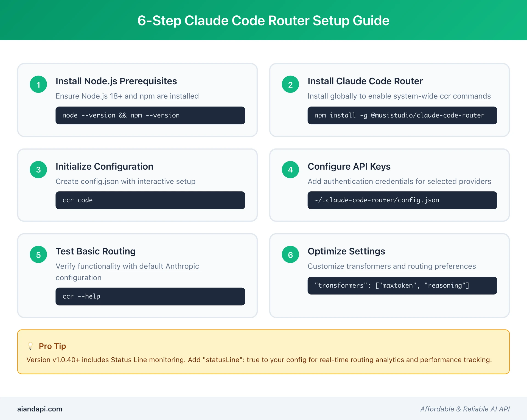Image resolution: width=527 pixels, height=420 pixels.
Task: Click 'Install globally to enable system-wide ccr commands'
Action: (399, 96)
